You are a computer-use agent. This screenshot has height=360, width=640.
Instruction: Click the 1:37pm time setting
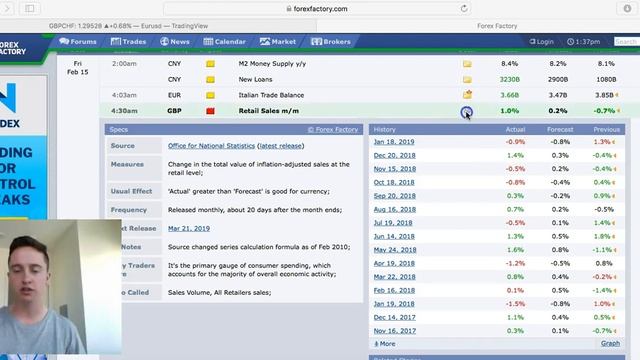coord(584,42)
